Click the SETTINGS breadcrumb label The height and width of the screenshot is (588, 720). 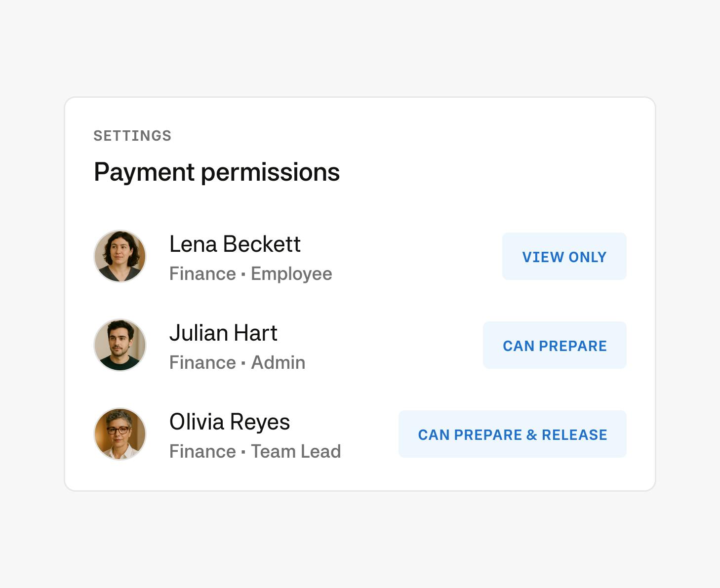point(132,135)
